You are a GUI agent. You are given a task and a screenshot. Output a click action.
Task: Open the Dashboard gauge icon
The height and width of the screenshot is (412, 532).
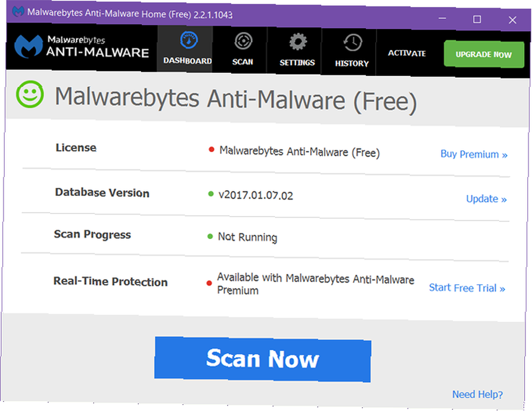pyautogui.click(x=189, y=40)
